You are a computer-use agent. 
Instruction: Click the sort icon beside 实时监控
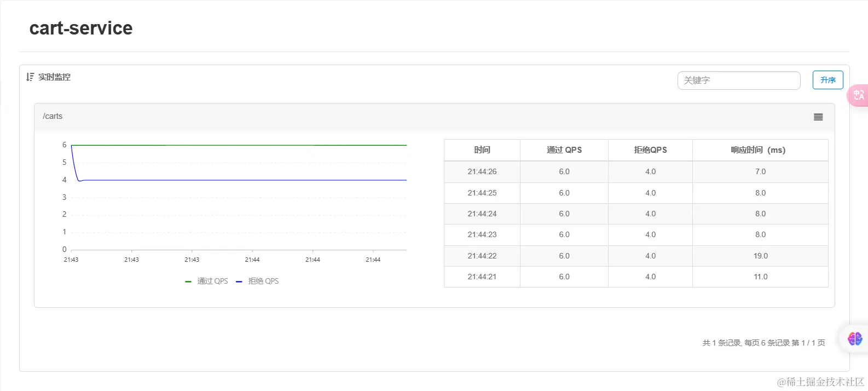click(x=30, y=77)
